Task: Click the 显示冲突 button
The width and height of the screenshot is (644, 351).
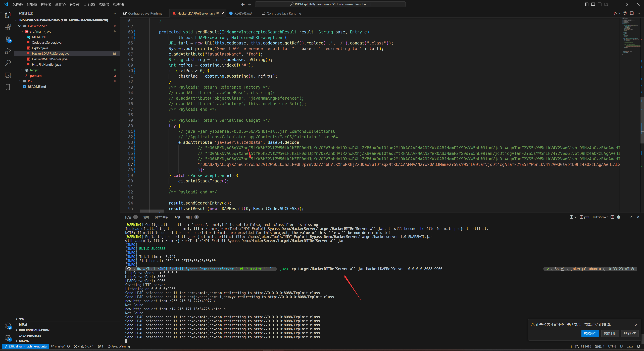Action: tap(629, 333)
